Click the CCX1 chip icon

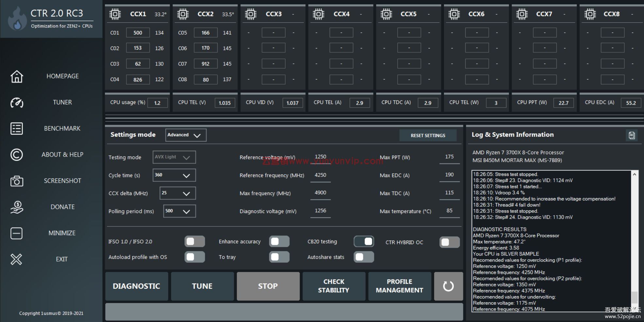[115, 14]
